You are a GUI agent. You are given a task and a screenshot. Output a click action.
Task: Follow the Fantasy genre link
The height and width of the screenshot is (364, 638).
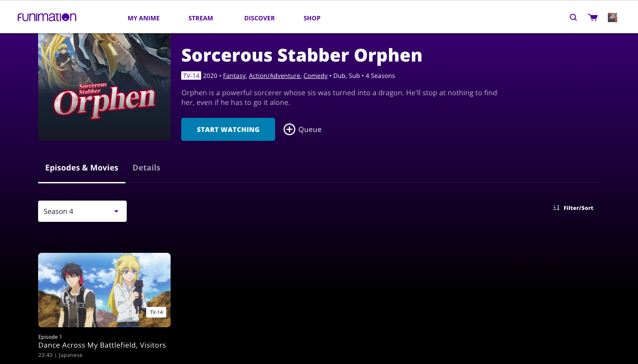[x=234, y=76]
